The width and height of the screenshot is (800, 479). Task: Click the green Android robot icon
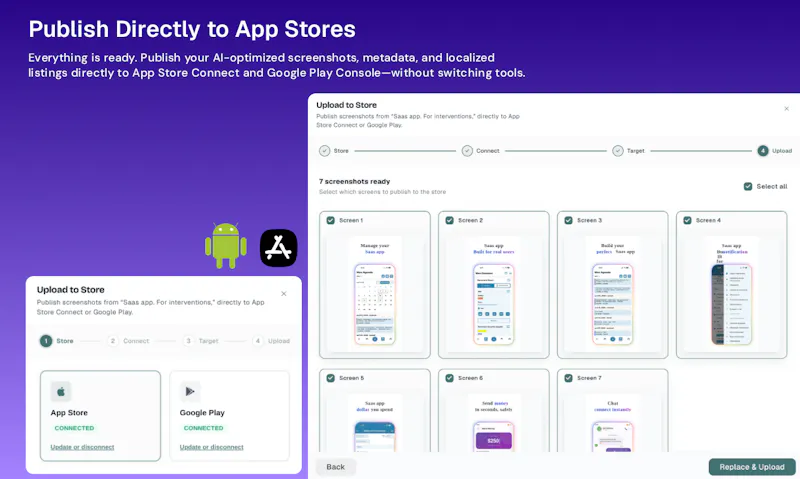[226, 245]
